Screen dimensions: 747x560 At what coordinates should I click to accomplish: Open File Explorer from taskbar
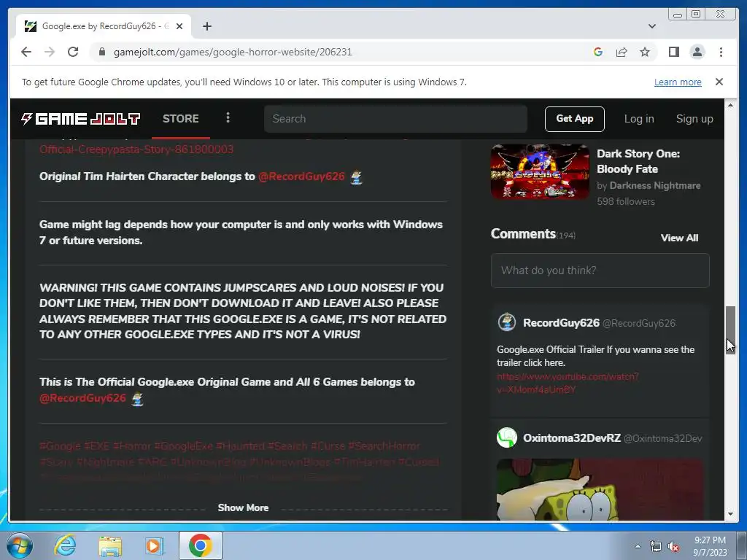pos(110,546)
